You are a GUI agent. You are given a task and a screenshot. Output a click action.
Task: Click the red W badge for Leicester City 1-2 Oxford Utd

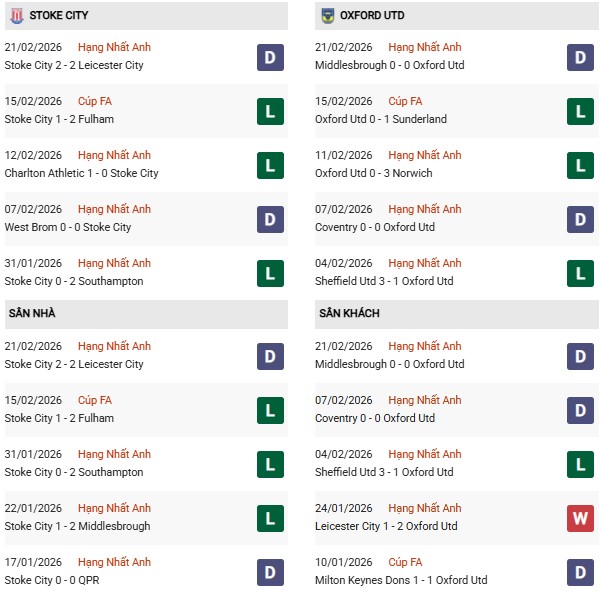(580, 518)
